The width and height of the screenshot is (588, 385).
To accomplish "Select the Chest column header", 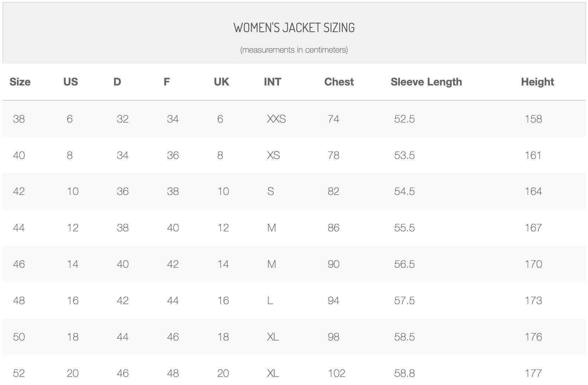I will [x=339, y=82].
